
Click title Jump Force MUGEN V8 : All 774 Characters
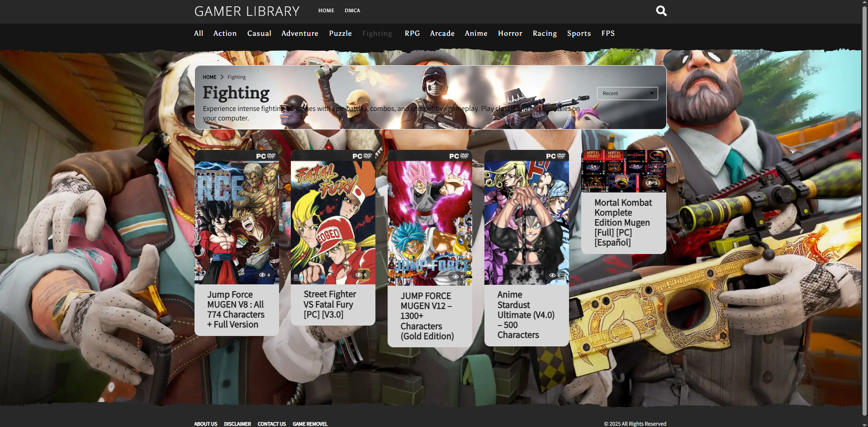click(x=236, y=310)
